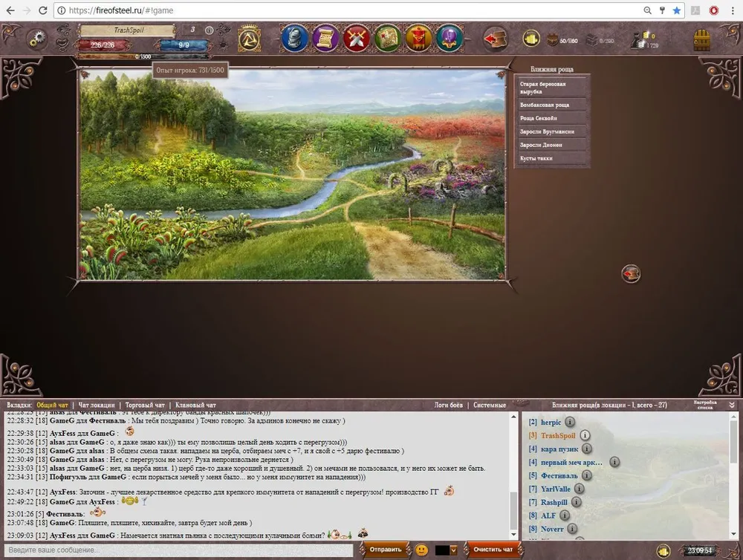Screen dimensions: 743x560
Task: Click the round red arrow icon below location list
Action: pyautogui.click(x=631, y=273)
